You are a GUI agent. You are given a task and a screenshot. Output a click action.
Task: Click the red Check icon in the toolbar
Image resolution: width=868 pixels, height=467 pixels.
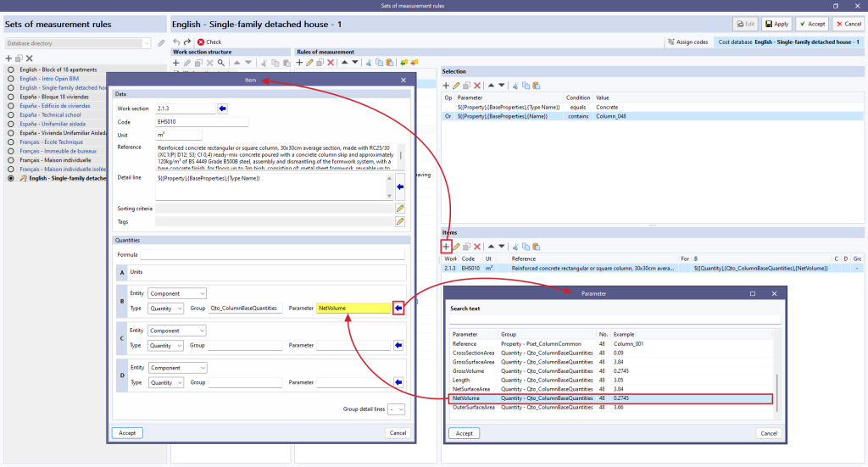pos(201,42)
